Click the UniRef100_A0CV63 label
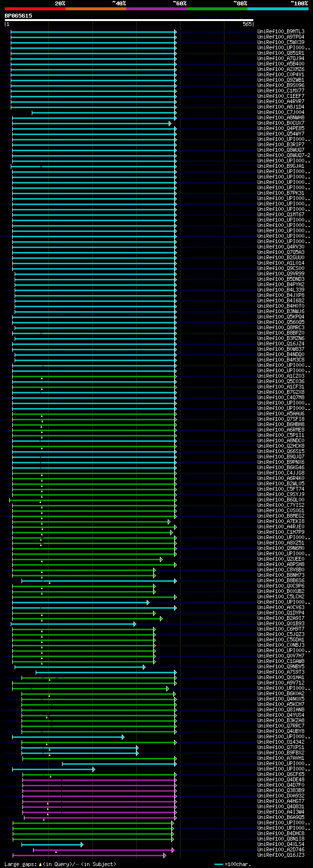The height and width of the screenshot is (868, 313). click(x=281, y=608)
